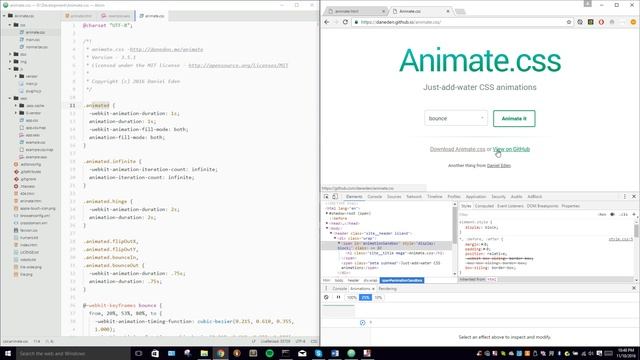Image resolution: width=640 pixels, height=360 pixels.
Task: Open the DevTools Network tab
Action: pyautogui.click(x=413, y=196)
